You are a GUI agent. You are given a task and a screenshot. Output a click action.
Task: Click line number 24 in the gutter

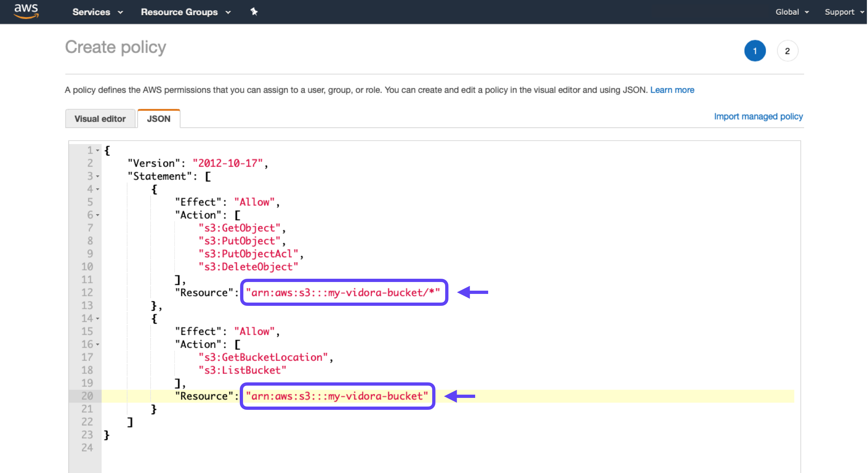87,448
